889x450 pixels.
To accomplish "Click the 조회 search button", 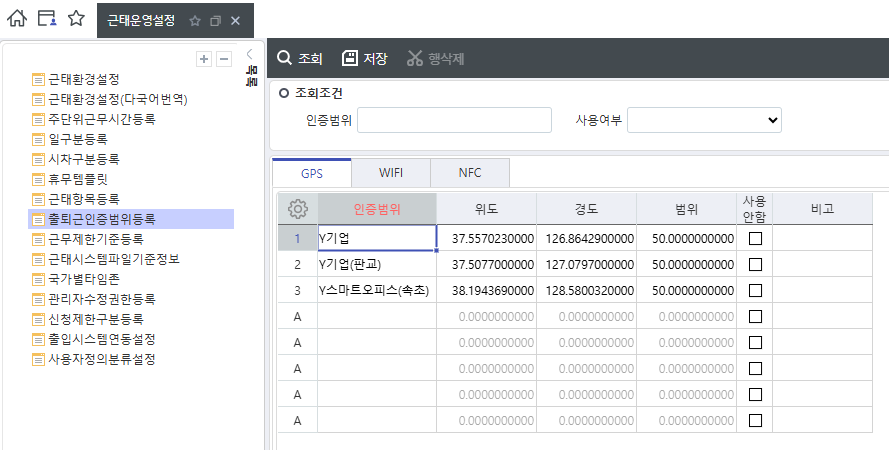I will [300, 59].
